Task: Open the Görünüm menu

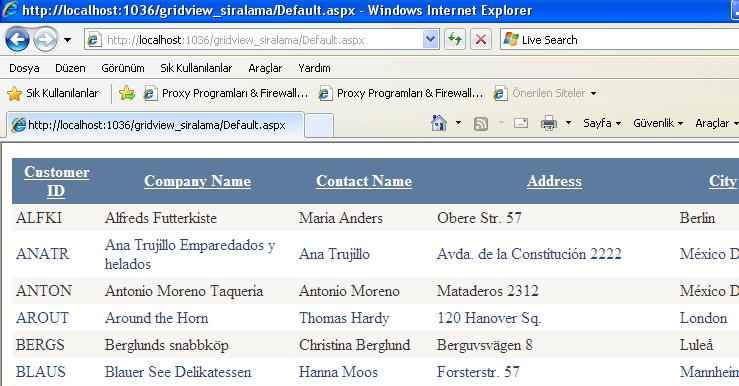Action: 123,68
